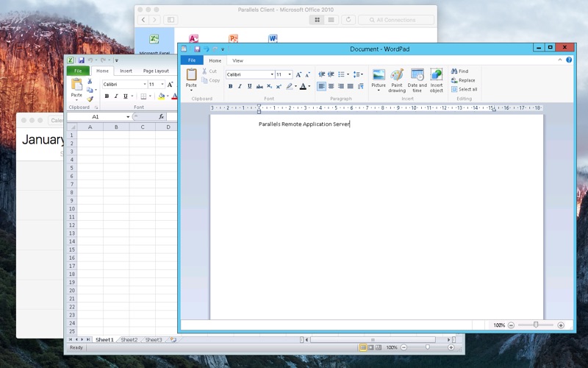Switch to the WordPad View tab

coord(237,60)
